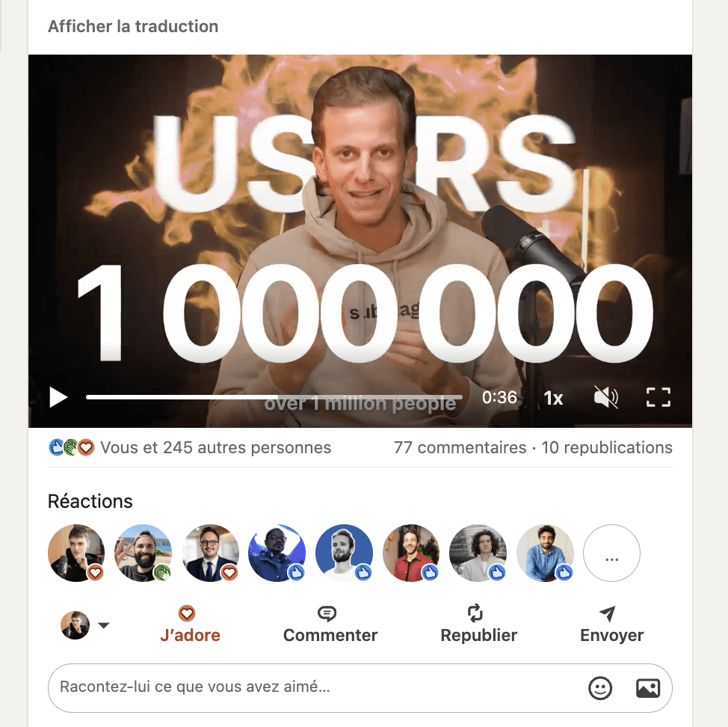The height and width of the screenshot is (727, 728).
Task: Open the 10 republications link
Action: (607, 447)
